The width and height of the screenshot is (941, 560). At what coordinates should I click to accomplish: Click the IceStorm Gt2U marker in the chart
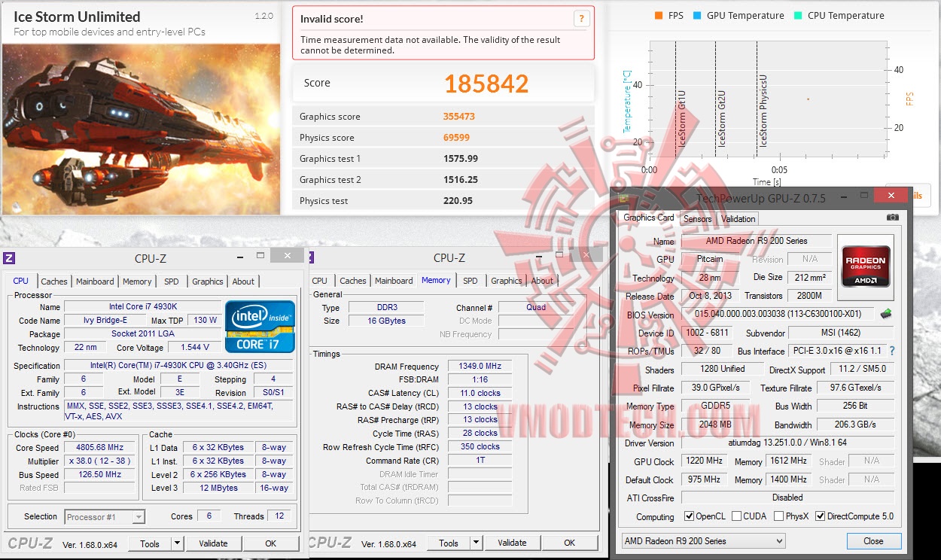[x=721, y=118]
